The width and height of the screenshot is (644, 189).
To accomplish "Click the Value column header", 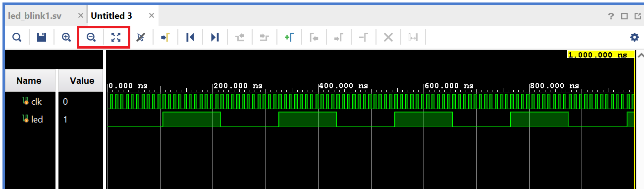I will (82, 81).
